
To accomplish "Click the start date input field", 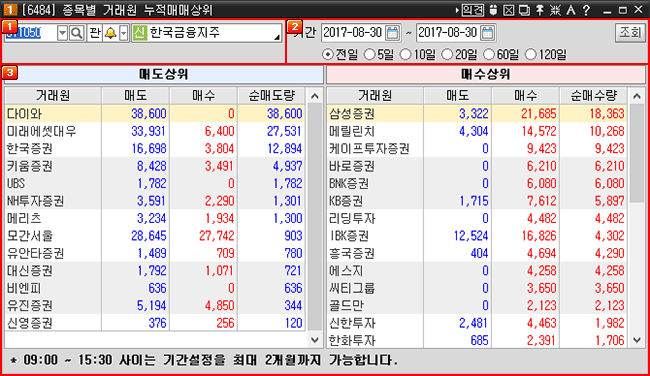I will [x=353, y=33].
